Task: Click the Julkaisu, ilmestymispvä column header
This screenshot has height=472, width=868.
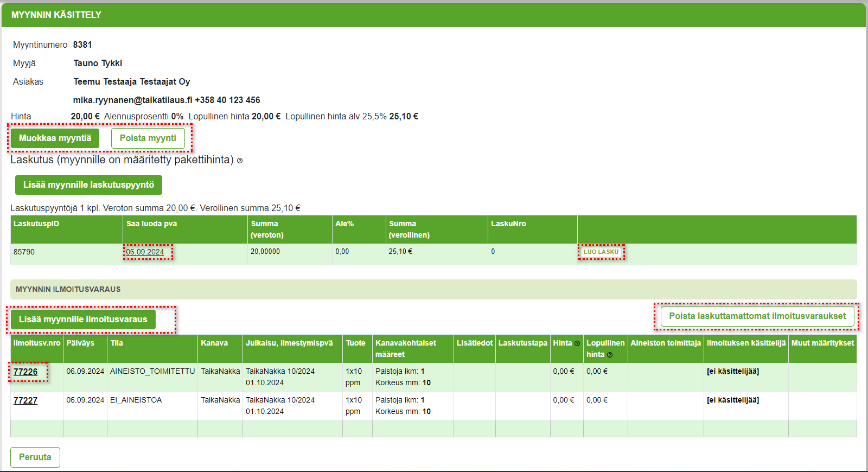Action: [x=292, y=348]
